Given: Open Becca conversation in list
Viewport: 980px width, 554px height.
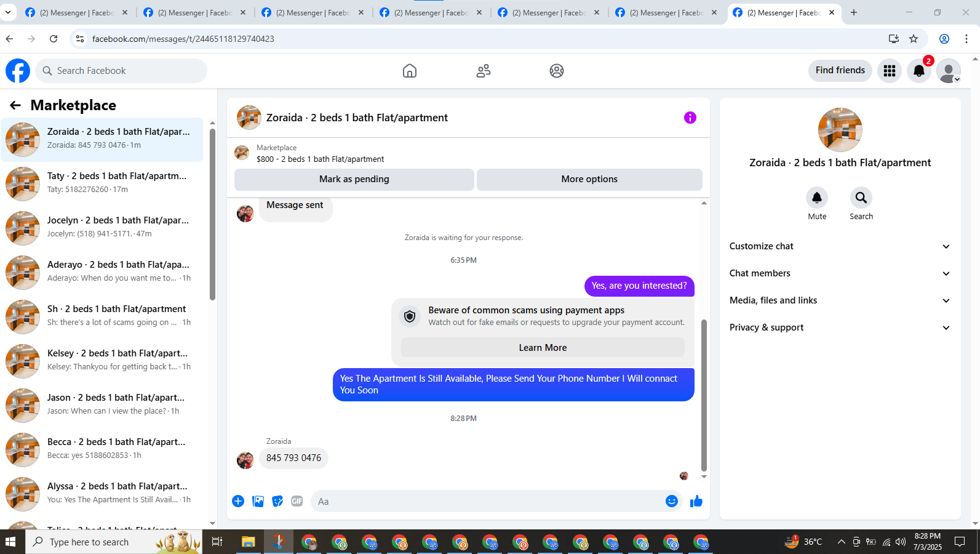Looking at the screenshot, I should [102, 450].
